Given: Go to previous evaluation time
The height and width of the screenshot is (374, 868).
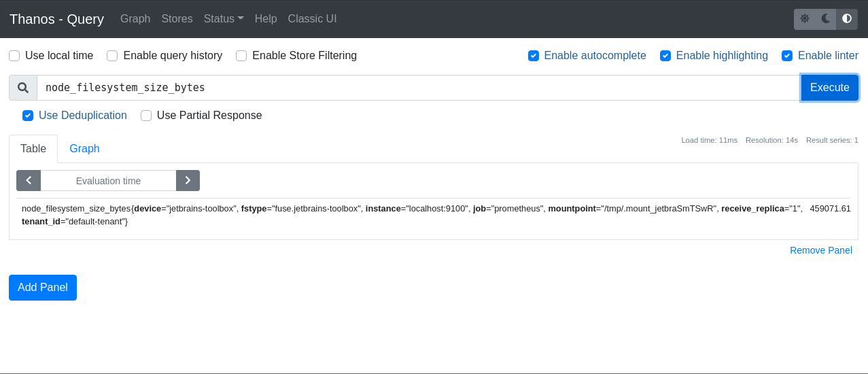Looking at the screenshot, I should click(29, 181).
